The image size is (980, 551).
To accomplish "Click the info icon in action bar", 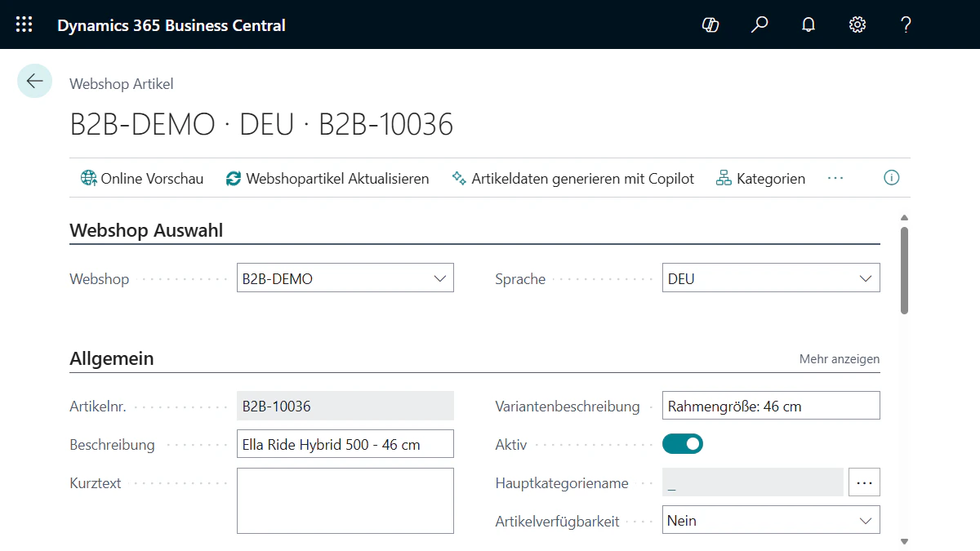I will click(x=892, y=178).
